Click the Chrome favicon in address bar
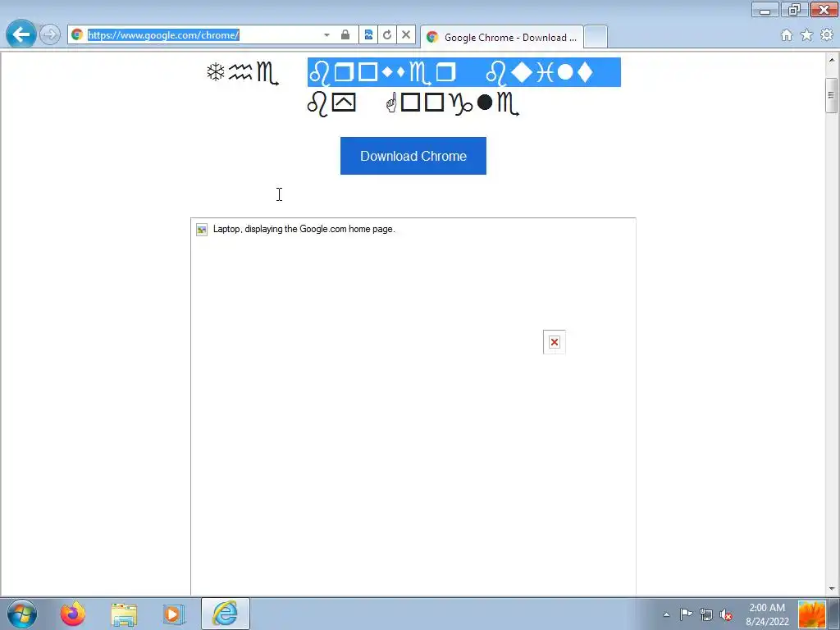The height and width of the screenshot is (630, 840). (77, 34)
